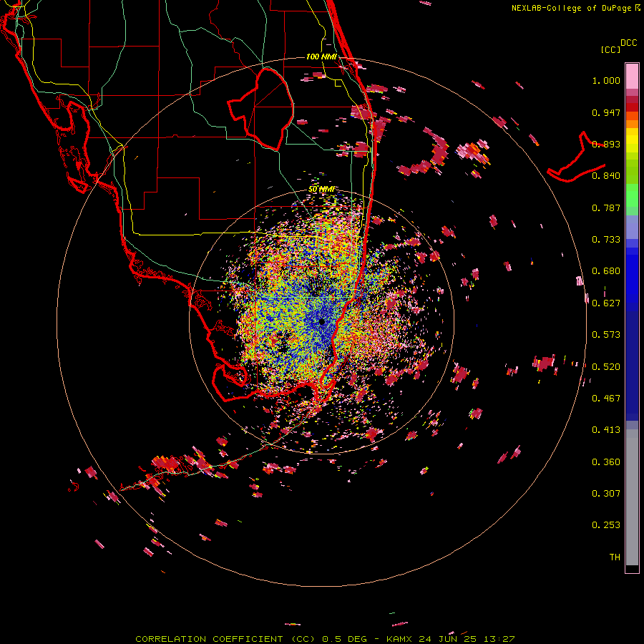Click the 0.680 scale label
This screenshot has height=644, width=644.
click(x=606, y=271)
